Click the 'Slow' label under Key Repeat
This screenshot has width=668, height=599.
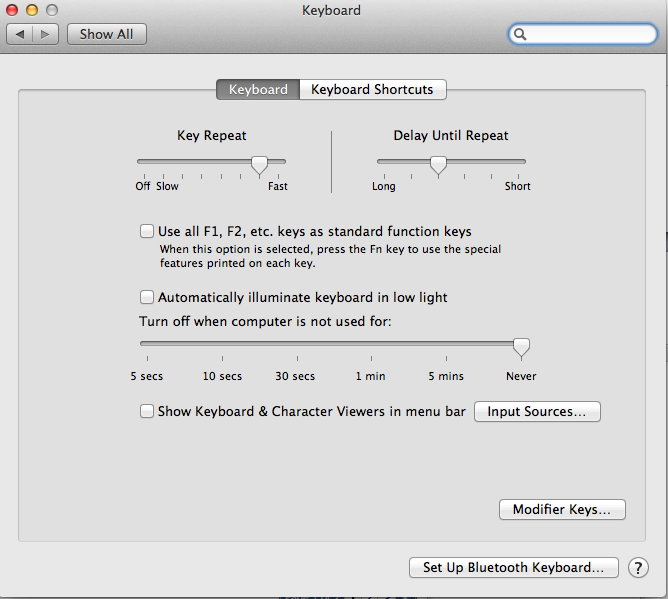(167, 186)
